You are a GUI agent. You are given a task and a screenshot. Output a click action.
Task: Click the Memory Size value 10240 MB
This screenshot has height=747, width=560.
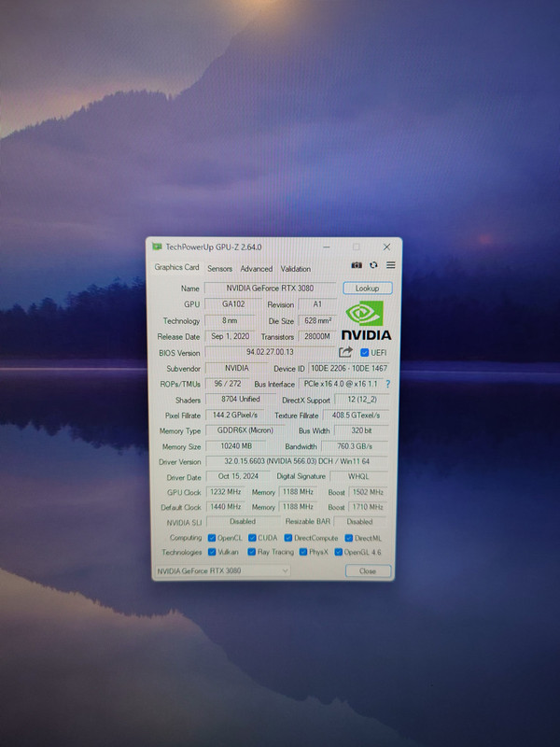tap(236, 446)
